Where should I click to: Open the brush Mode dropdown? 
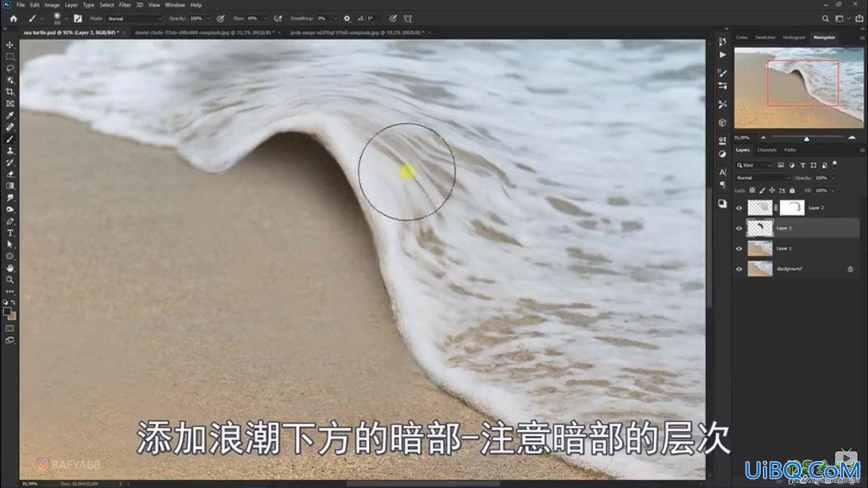[x=135, y=18]
